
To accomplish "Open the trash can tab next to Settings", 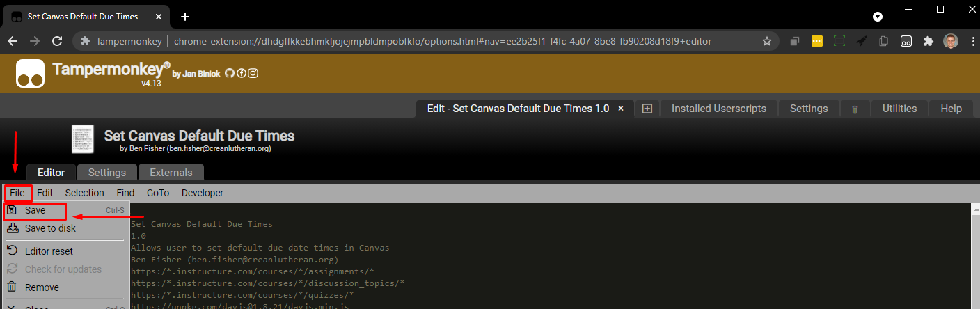I will [855, 109].
